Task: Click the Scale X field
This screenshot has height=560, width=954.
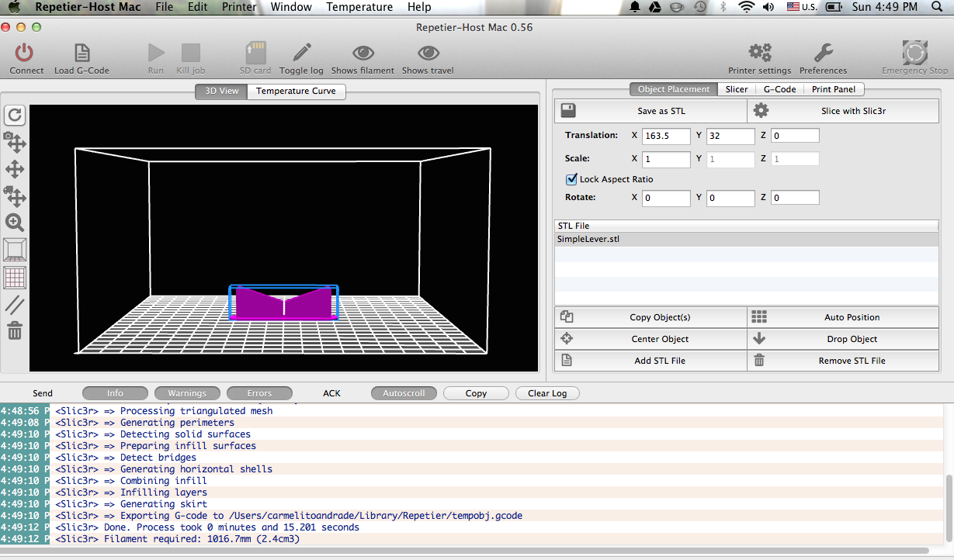Action: click(x=666, y=160)
